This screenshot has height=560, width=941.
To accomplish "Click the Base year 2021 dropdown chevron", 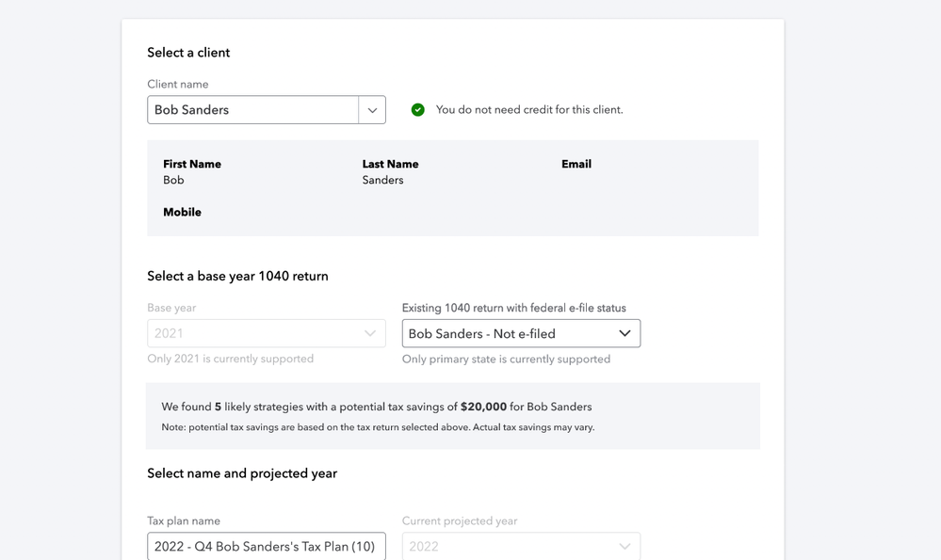I will [x=370, y=333].
